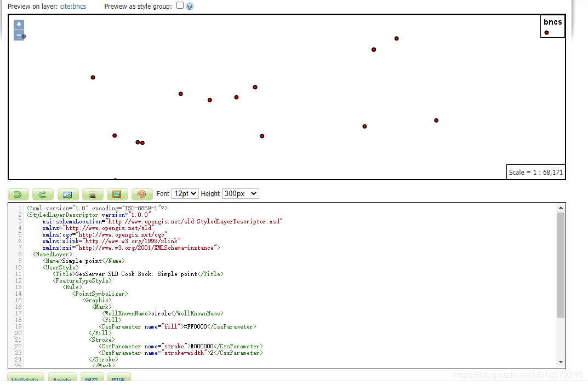
Task: Click the '<PointSymbolizer>' line
Action: click(100, 294)
